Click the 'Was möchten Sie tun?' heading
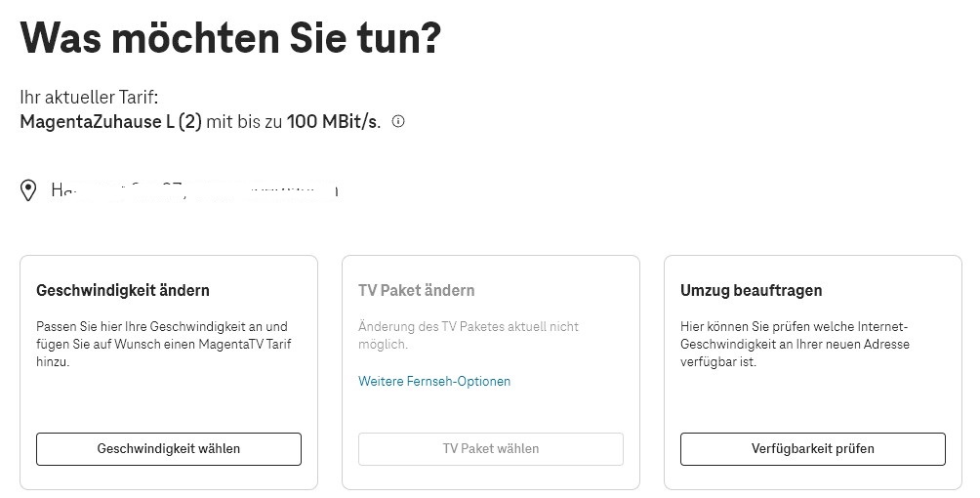Viewport: 980px width, 498px height. 230,38
